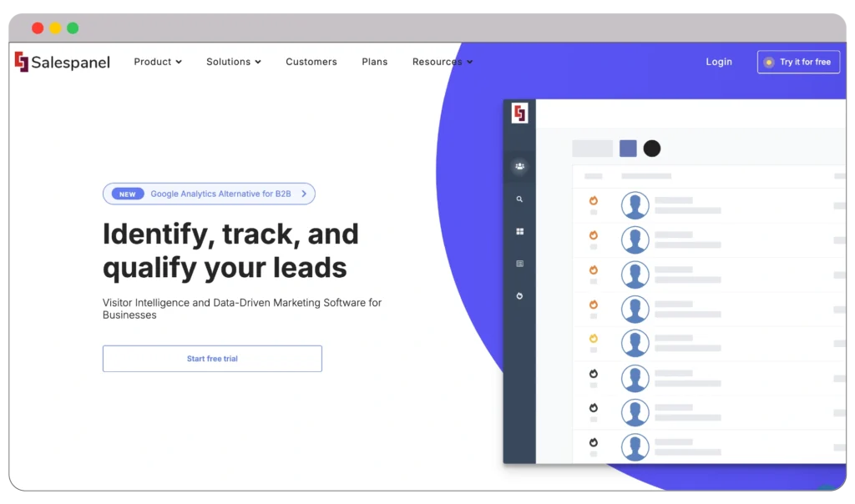855x504 pixels.
Task: Click the Salespanel logo in the navbar
Action: 63,63
